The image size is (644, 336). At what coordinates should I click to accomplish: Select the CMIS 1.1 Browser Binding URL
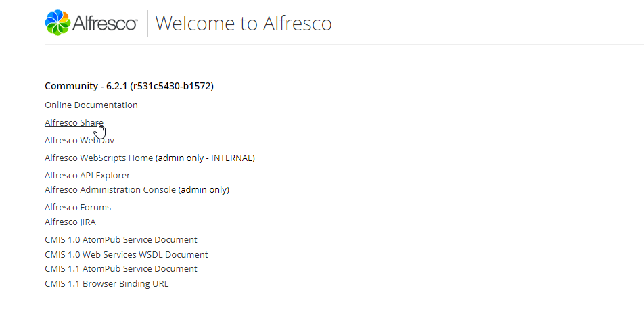106,283
